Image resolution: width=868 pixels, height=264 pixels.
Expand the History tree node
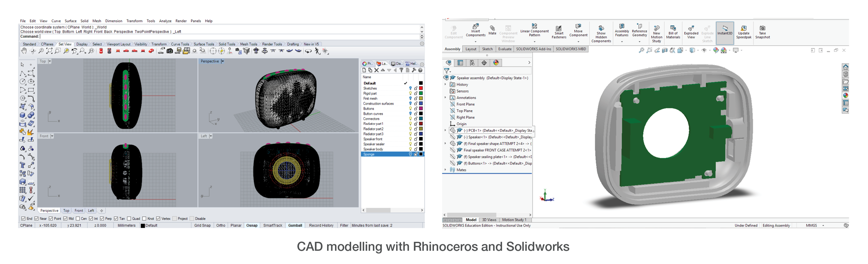(x=445, y=85)
